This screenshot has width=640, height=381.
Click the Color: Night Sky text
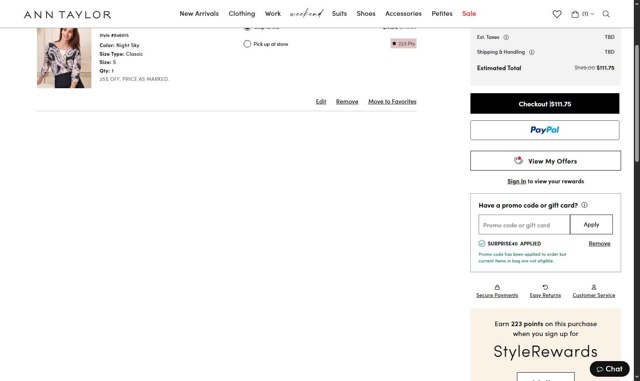coord(119,45)
